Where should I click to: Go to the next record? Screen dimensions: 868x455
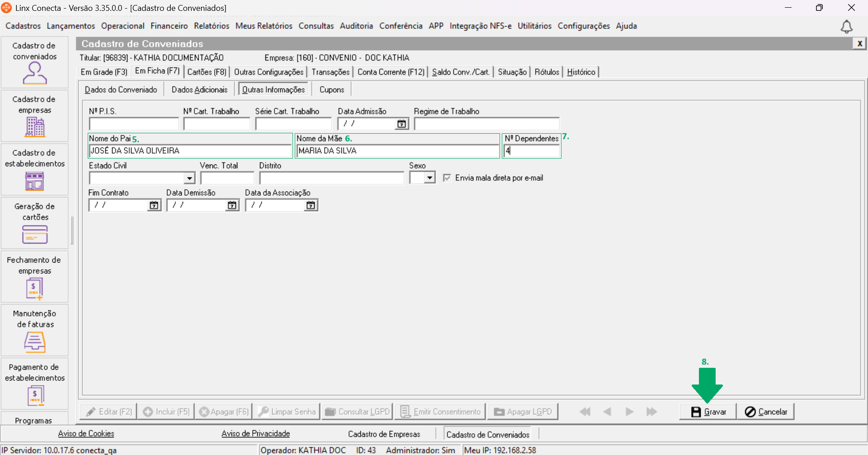[x=629, y=412]
